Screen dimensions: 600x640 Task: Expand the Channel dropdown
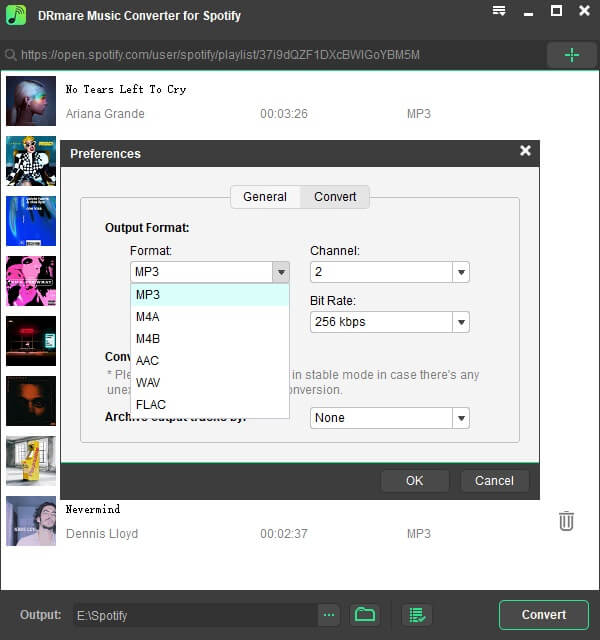point(460,272)
